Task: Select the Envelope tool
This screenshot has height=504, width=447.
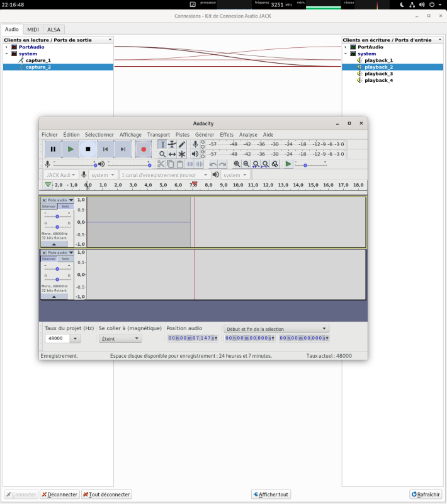Action: [x=172, y=145]
